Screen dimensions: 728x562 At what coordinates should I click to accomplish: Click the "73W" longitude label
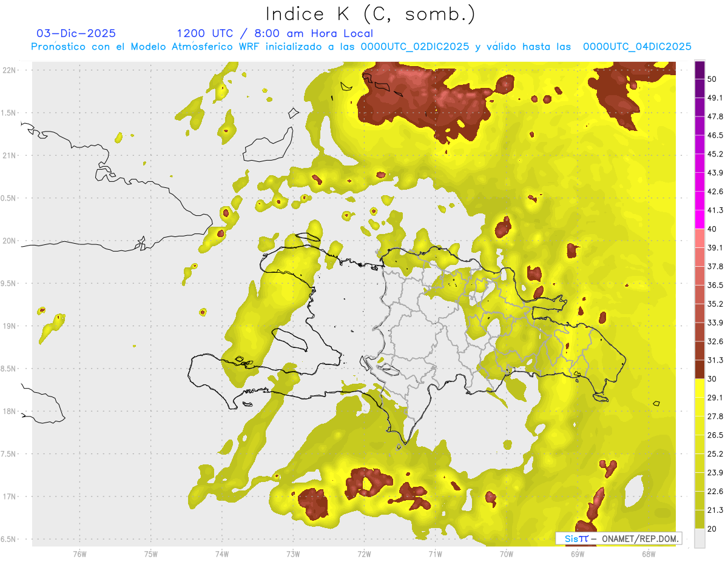click(x=293, y=554)
